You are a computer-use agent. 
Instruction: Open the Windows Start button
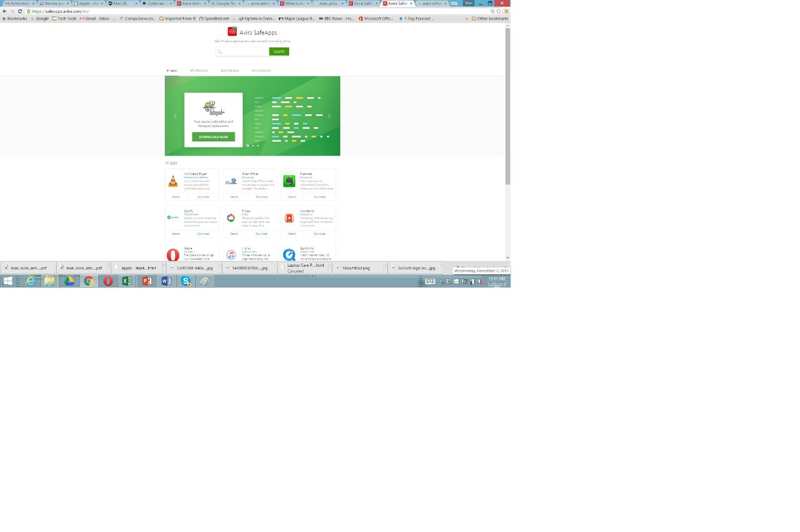point(7,281)
